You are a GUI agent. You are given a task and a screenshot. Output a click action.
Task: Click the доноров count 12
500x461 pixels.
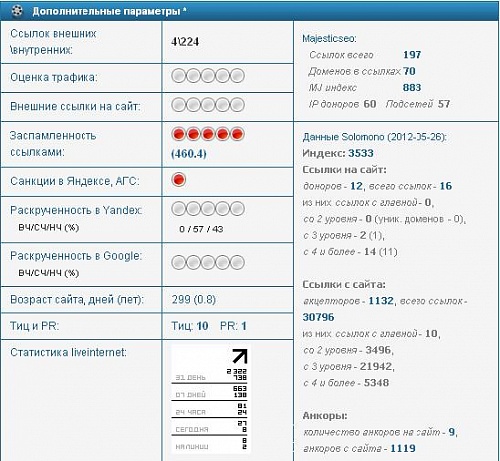(x=356, y=186)
